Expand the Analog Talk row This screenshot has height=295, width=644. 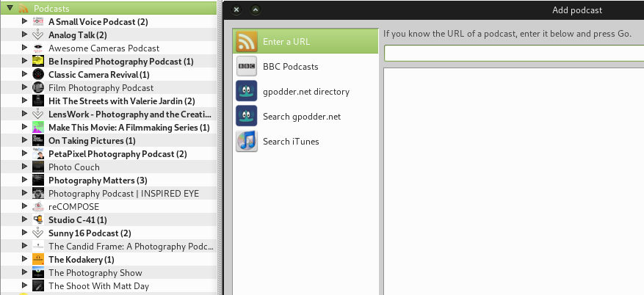coord(24,34)
